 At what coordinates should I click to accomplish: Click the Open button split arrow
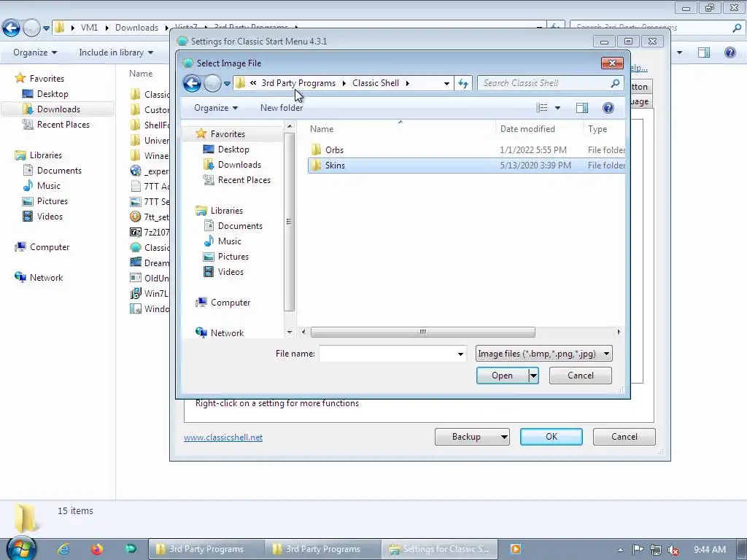[x=533, y=376]
